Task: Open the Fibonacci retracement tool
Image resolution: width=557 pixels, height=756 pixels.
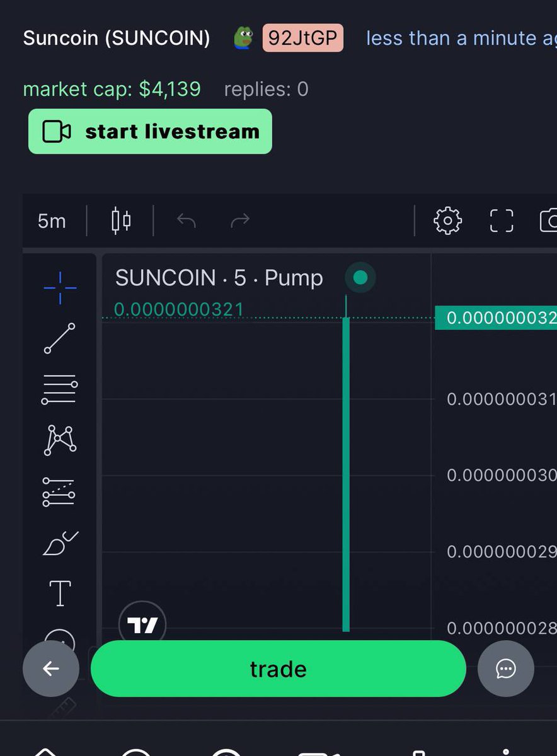Action: click(60, 389)
